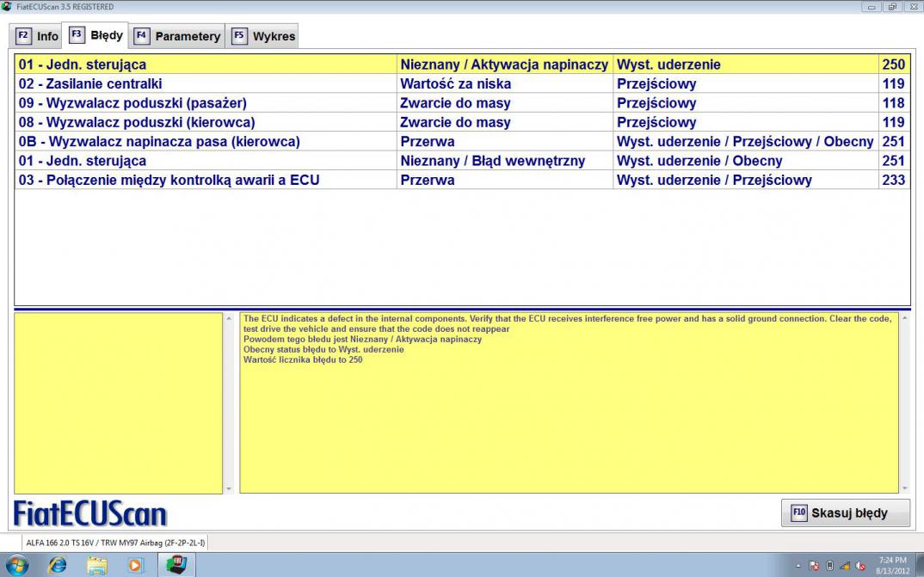This screenshot has height=577, width=924.
Task: Select the '02 - Zasilanie centralki' error row
Action: tap(462, 83)
